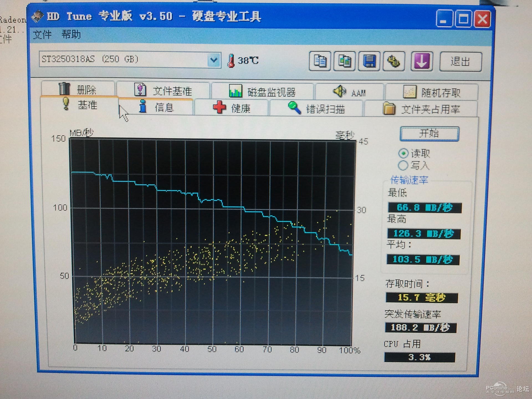Image resolution: width=532 pixels, height=399 pixels.
Task: Open the 帮助 menu
Action: (x=71, y=34)
